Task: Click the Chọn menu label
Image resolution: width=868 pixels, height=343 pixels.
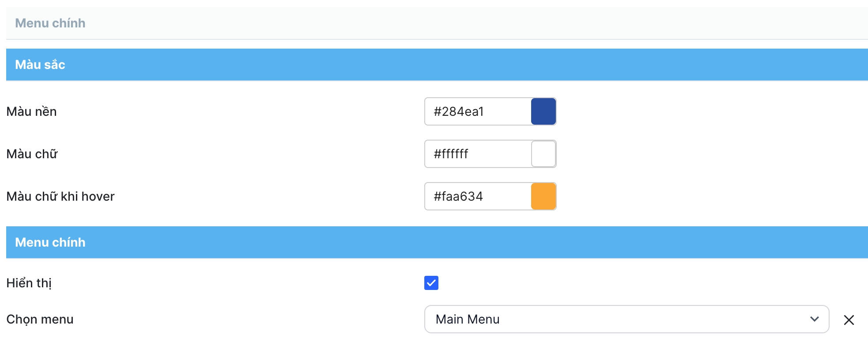Action: tap(40, 319)
